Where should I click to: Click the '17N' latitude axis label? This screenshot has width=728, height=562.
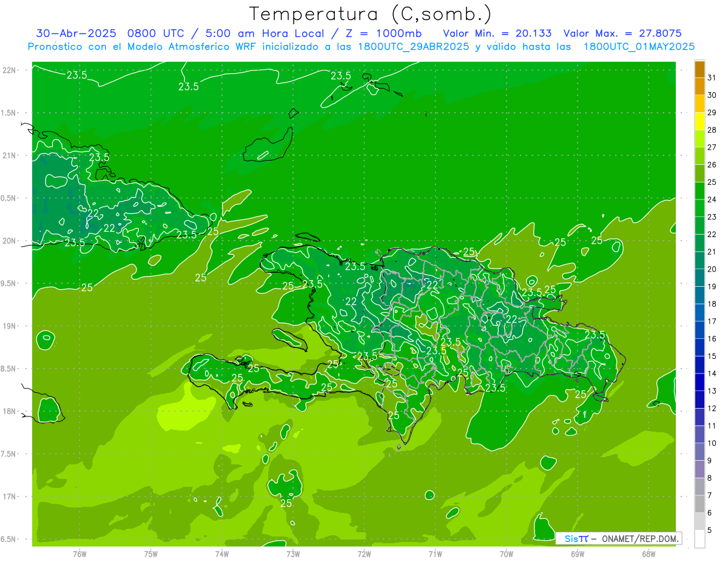[10, 497]
